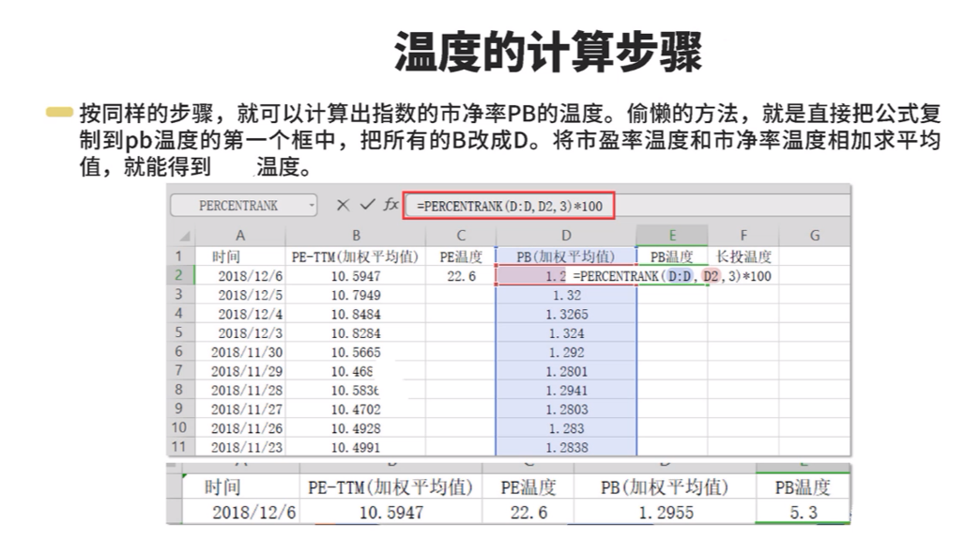Select column D header
The height and width of the screenshot is (541, 980).
[566, 236]
